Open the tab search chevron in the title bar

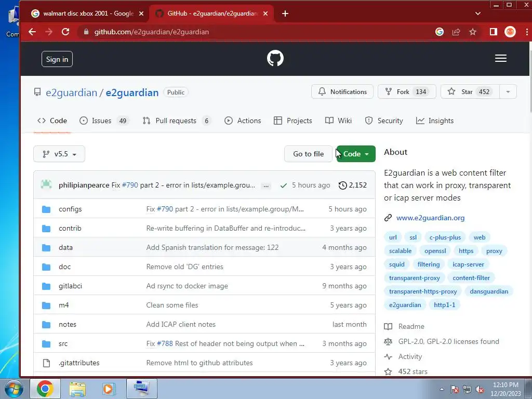(478, 14)
